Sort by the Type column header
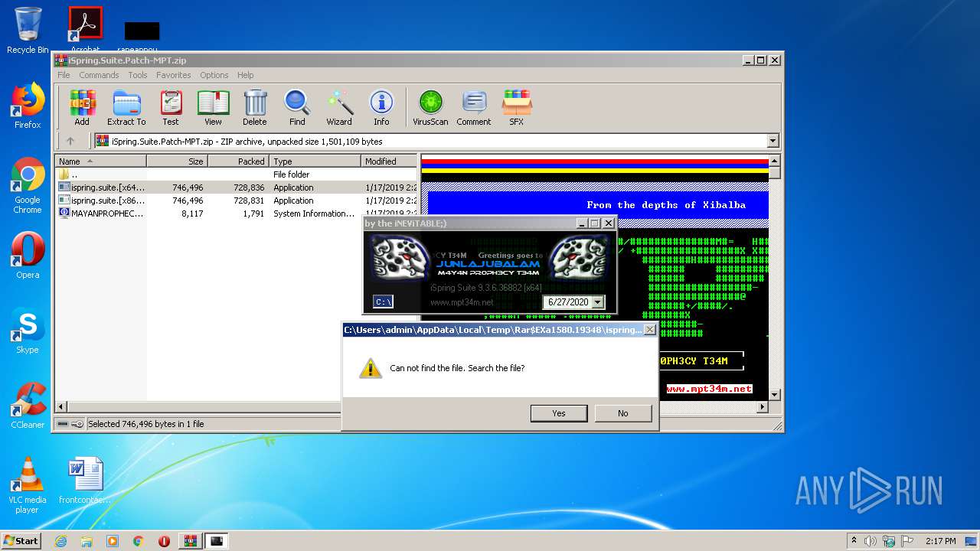The image size is (980, 551). [315, 161]
